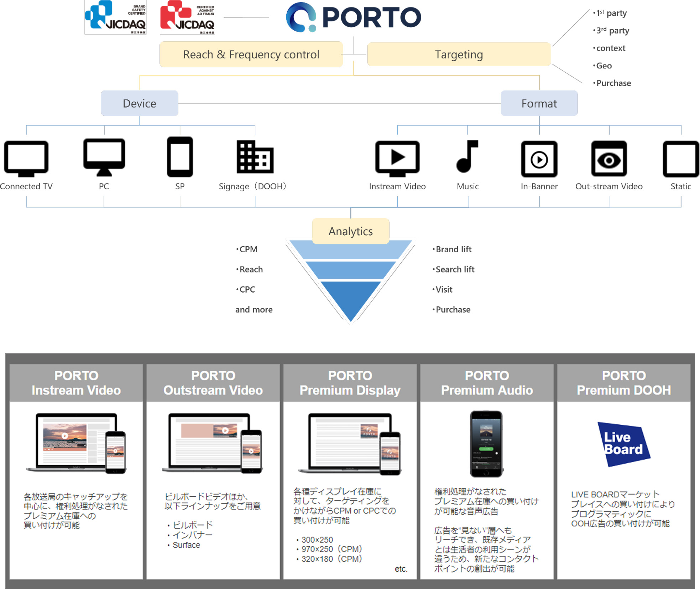Viewport: 700px width, 589px height.
Task: Open the PORTO Instream Video header
Action: pyautogui.click(x=76, y=383)
